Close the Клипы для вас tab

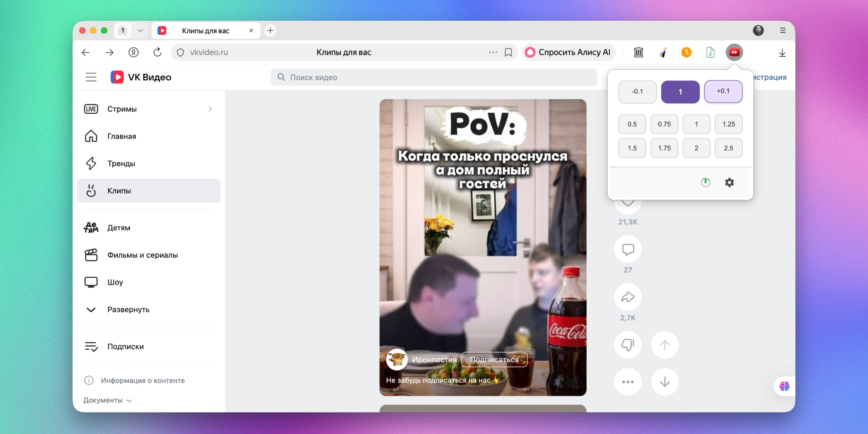pos(251,31)
